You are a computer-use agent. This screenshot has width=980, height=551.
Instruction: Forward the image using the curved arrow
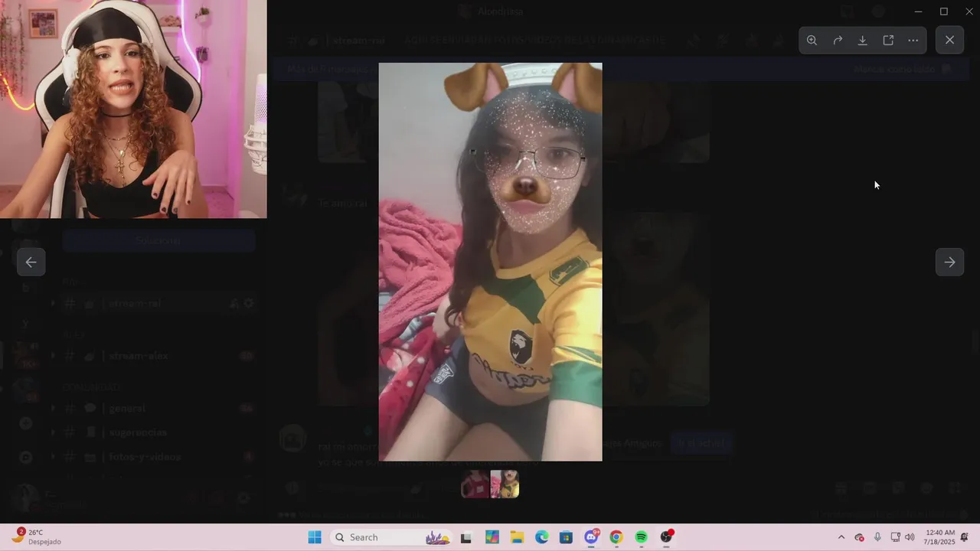[838, 41]
